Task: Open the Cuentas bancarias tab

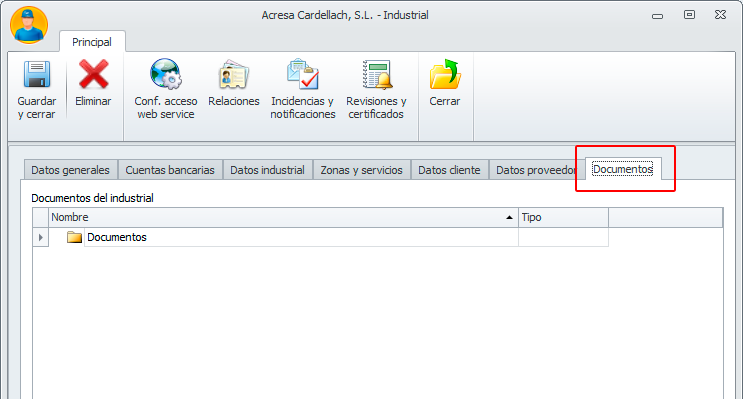Action: [x=170, y=170]
